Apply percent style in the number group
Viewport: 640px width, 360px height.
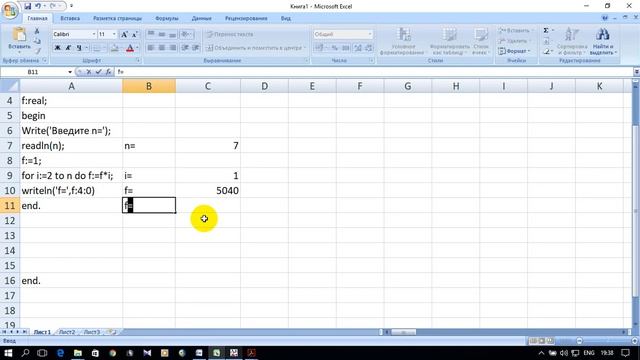coord(335,48)
